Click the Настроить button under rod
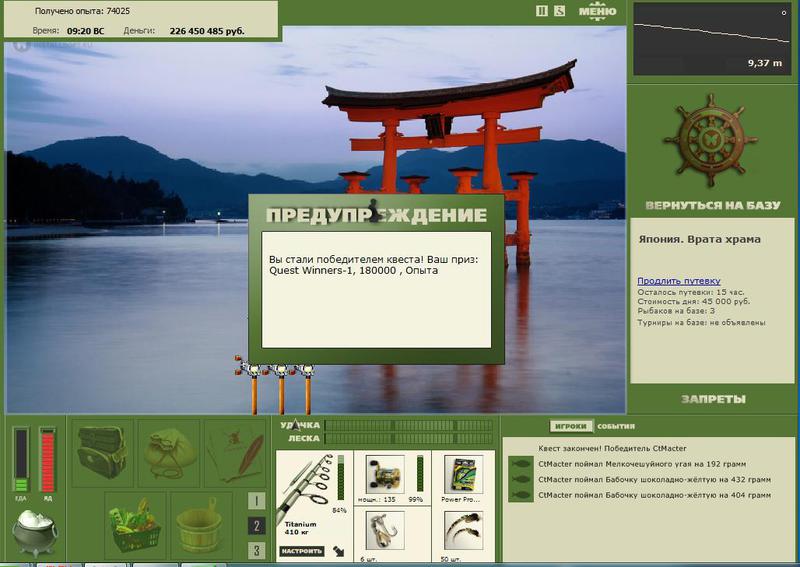 [302, 551]
